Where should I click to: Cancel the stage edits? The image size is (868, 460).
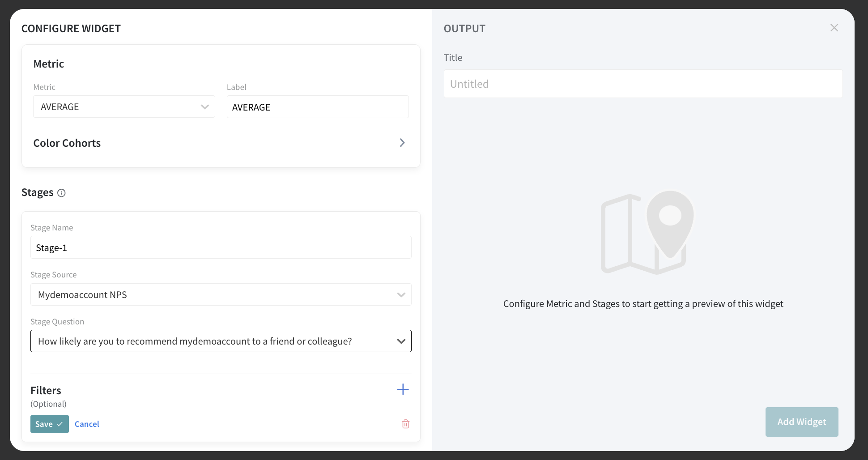coord(87,424)
